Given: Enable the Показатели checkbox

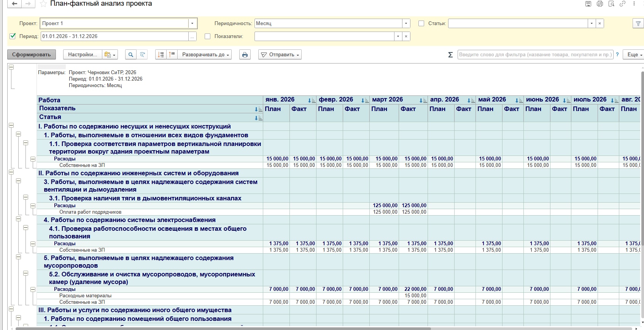Looking at the screenshot, I should pos(207,36).
